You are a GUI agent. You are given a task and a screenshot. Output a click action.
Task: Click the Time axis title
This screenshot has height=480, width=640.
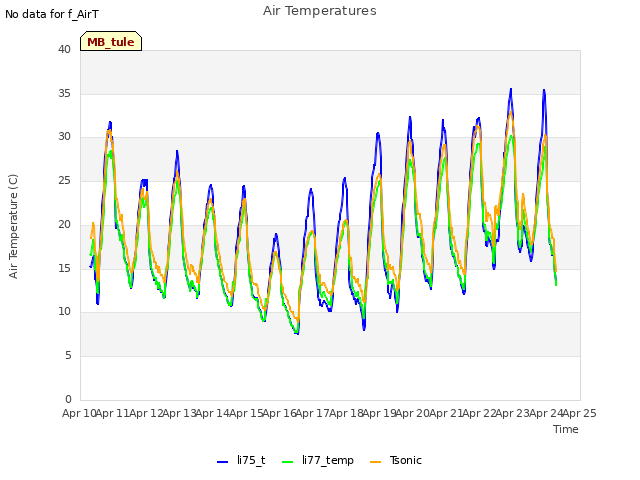tap(566, 429)
